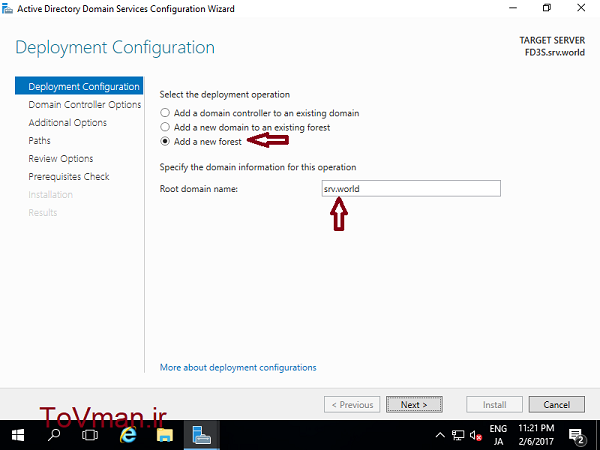Click the volume speaker tray icon
600x450 pixels.
[475, 437]
